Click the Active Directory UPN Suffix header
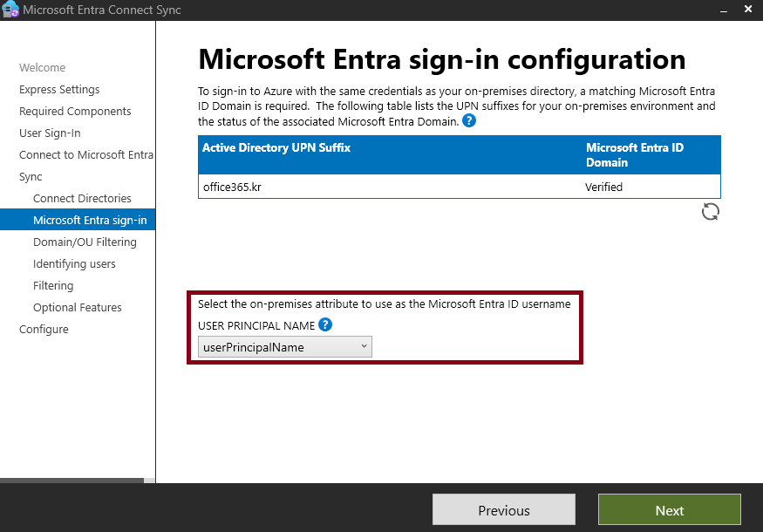Screen dimensions: 763x532 276,147
